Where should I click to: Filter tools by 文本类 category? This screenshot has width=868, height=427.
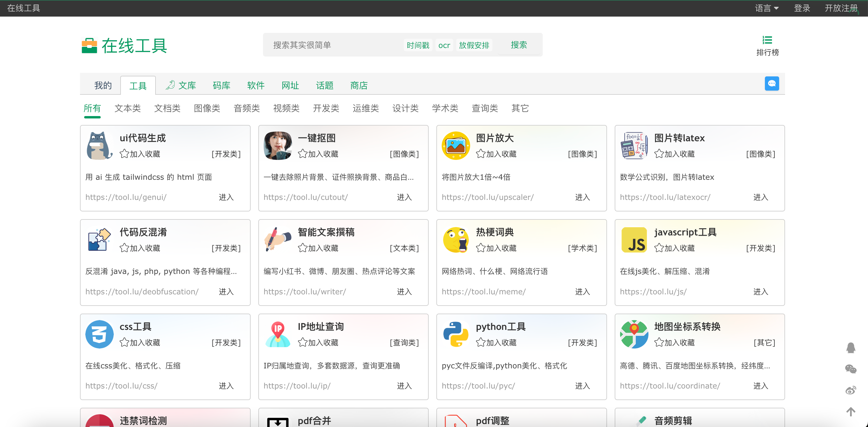pyautogui.click(x=128, y=108)
